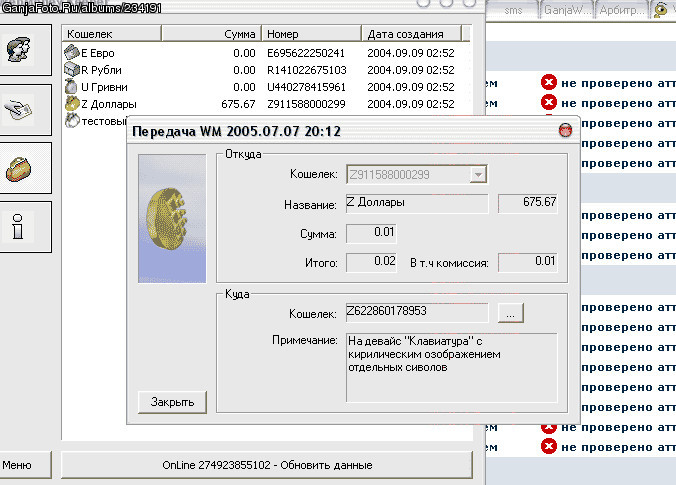Select the Z Доллары wallet icon
The width and height of the screenshot is (676, 485).
coord(71,103)
